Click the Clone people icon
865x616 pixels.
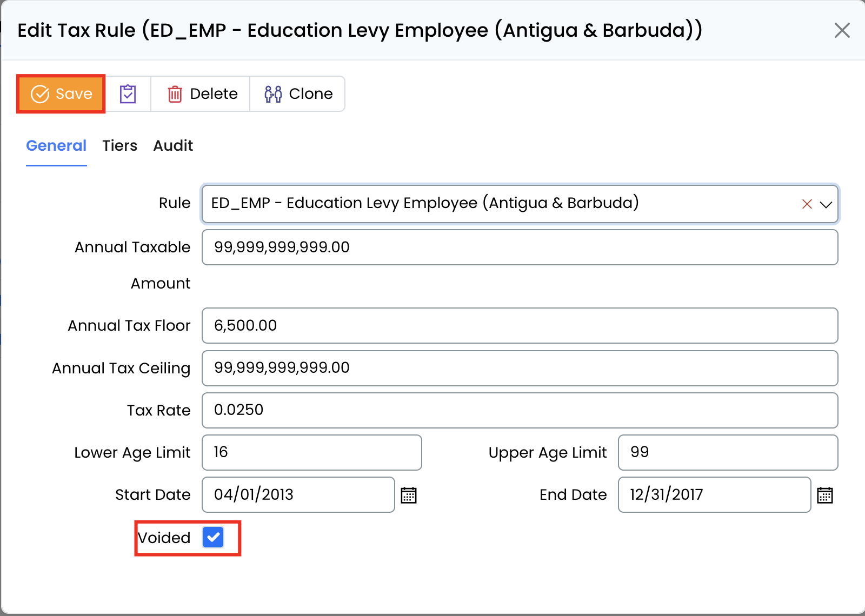pos(273,94)
